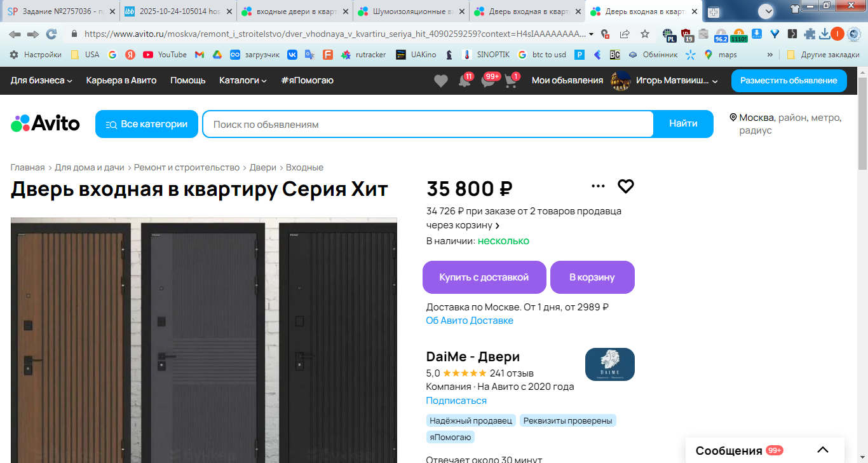Image resolution: width=868 pixels, height=463 pixels.
Task: Go to Avito logo home page
Action: point(45,123)
